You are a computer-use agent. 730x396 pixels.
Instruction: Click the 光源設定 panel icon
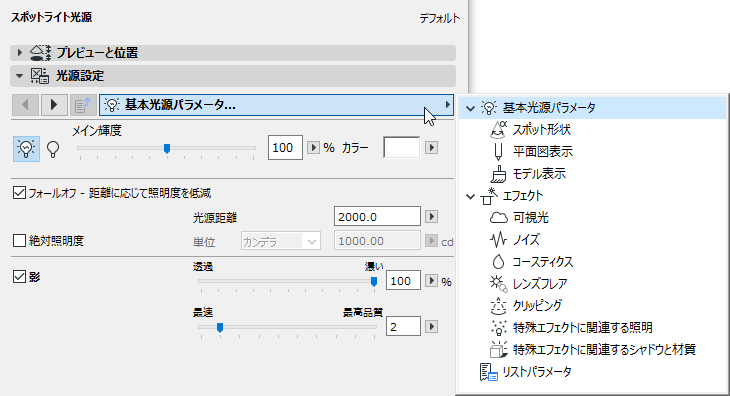coord(40,76)
